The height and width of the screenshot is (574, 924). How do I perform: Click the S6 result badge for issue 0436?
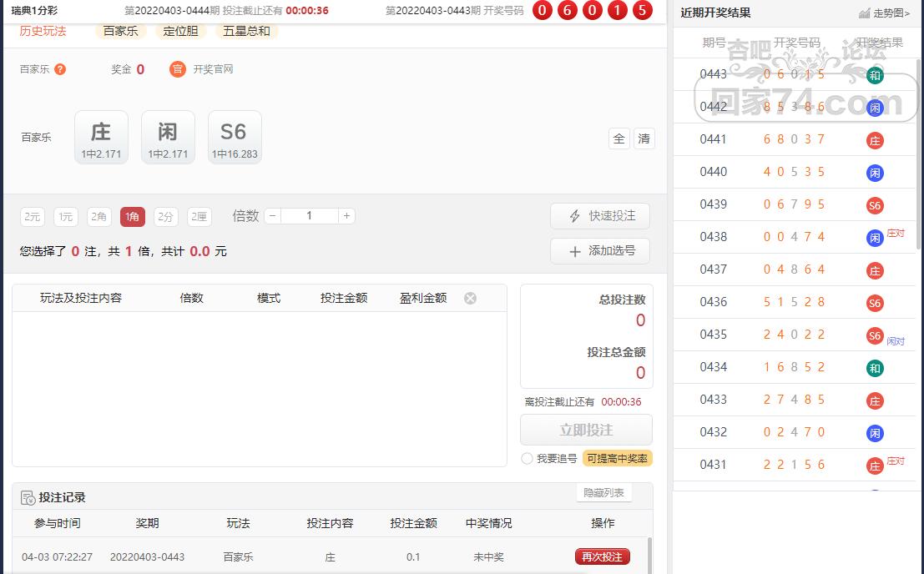(x=875, y=303)
